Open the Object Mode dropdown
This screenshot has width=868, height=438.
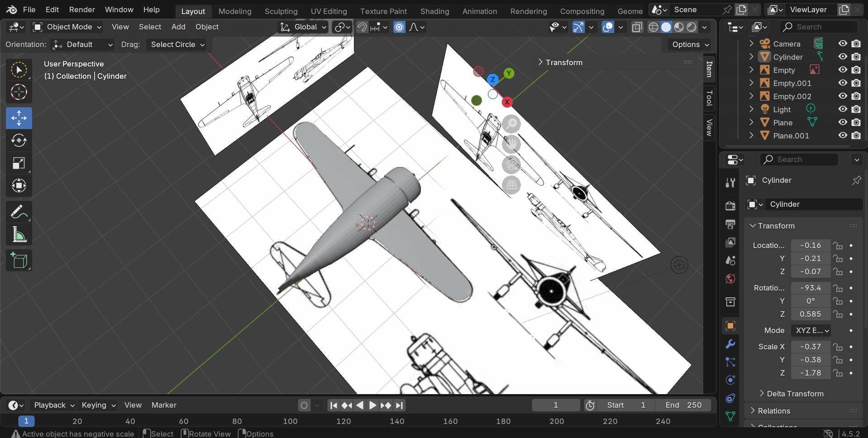67,27
